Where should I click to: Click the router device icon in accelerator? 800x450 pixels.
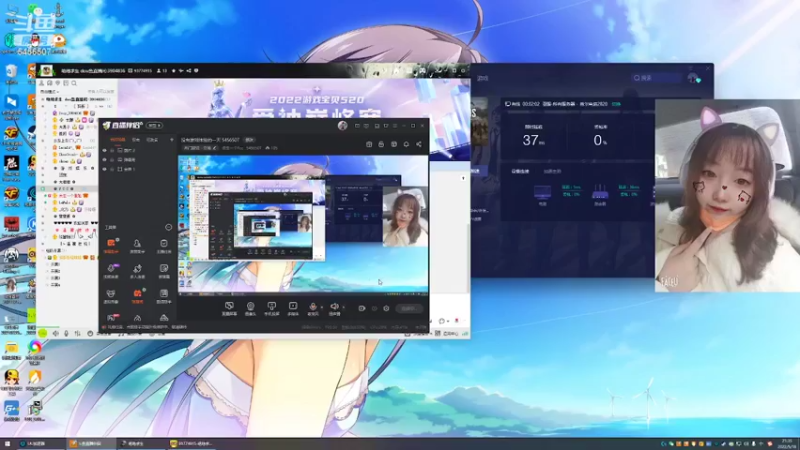pos(600,194)
